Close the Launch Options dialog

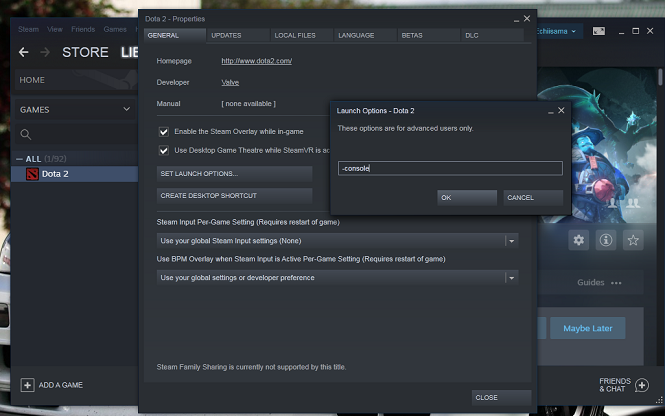click(x=561, y=110)
